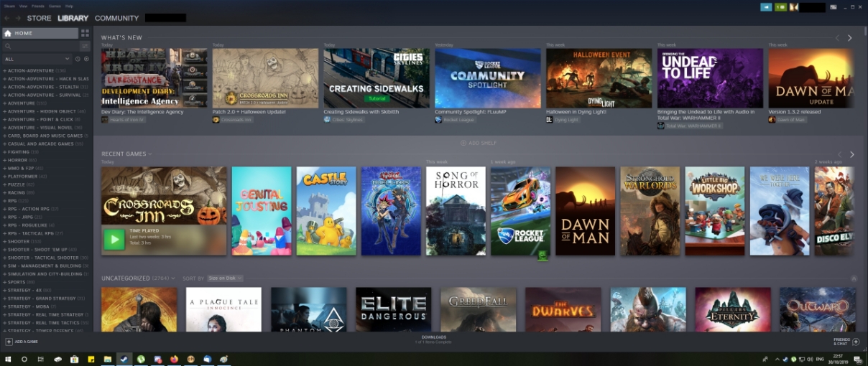Open Song of Horror game cover
Image resolution: width=868 pixels, height=366 pixels.
click(x=456, y=211)
